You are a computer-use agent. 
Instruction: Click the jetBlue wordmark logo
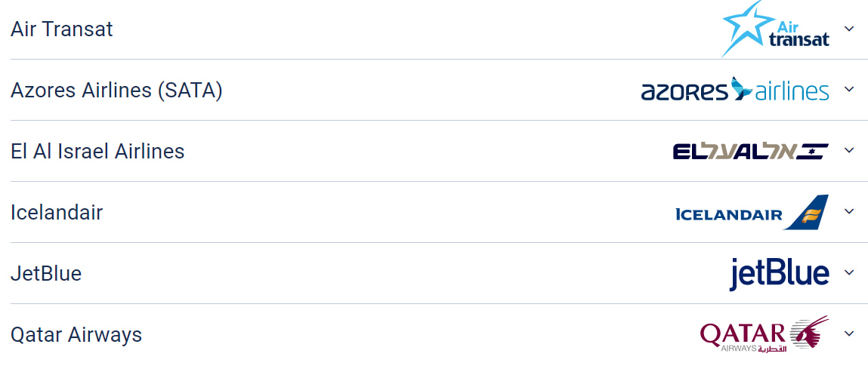pyautogui.click(x=779, y=273)
